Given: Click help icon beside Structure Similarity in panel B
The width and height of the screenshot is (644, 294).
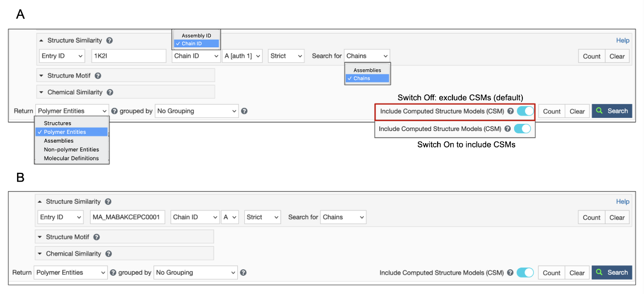Looking at the screenshot, I should (108, 202).
